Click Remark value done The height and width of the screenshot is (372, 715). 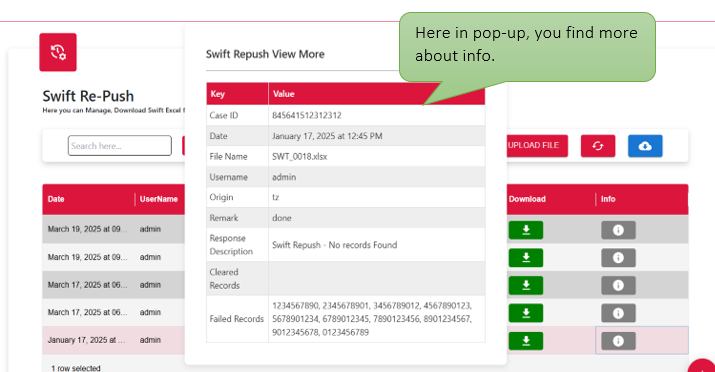[282, 218]
